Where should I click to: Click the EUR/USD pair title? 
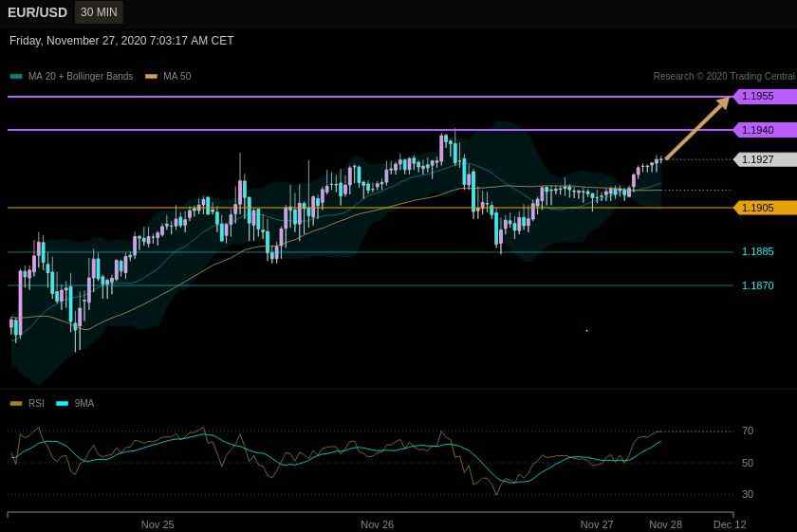coord(38,12)
